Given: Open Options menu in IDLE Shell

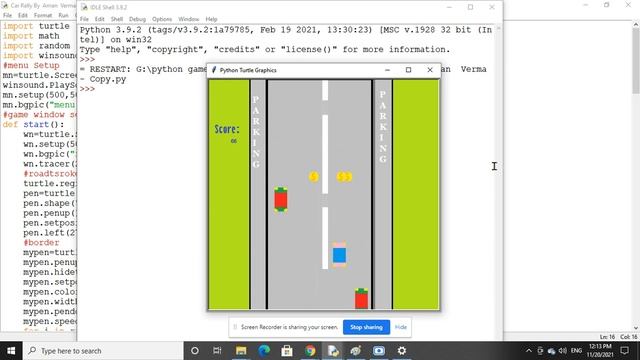Looking at the screenshot, I should click(x=162, y=19).
